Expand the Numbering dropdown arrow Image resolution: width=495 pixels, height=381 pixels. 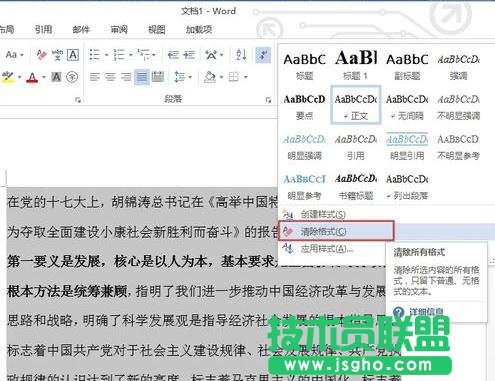[x=131, y=55]
